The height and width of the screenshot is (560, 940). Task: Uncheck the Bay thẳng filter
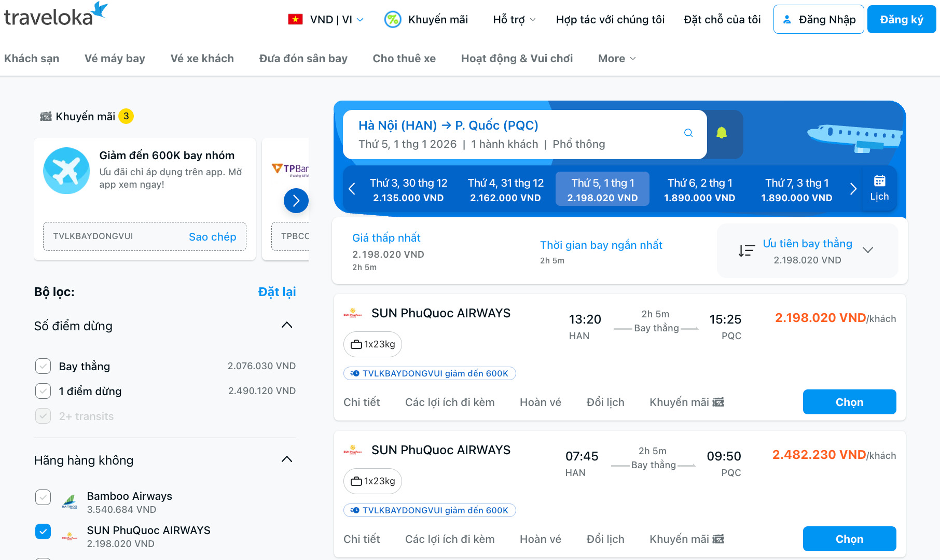(x=43, y=366)
